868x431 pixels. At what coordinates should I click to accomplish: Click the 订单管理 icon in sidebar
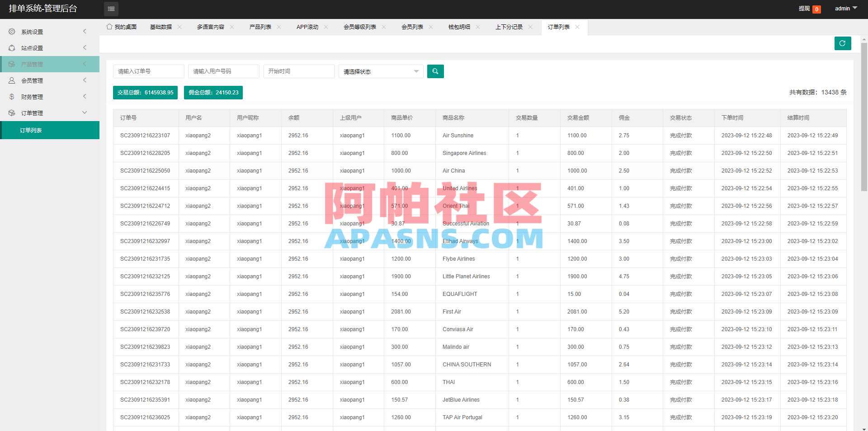[x=11, y=112]
